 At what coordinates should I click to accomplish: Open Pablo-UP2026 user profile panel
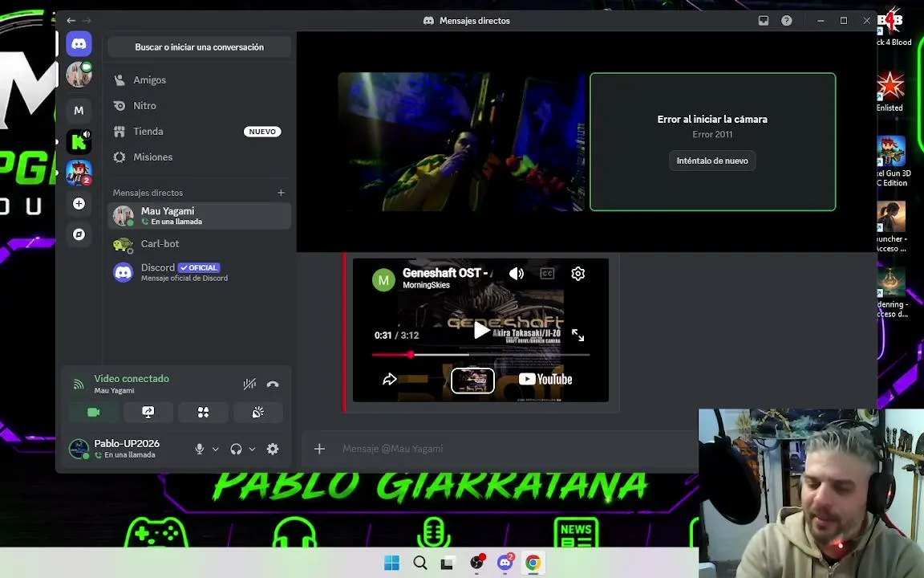pyautogui.click(x=128, y=449)
